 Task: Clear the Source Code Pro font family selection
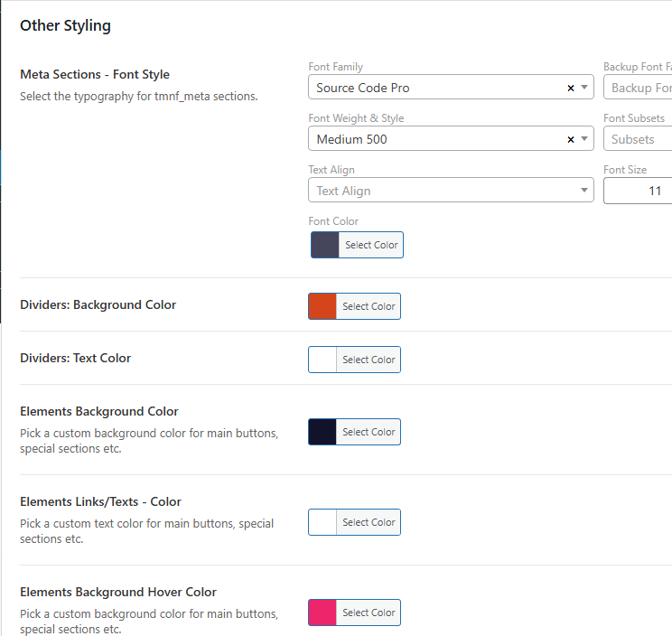point(570,89)
